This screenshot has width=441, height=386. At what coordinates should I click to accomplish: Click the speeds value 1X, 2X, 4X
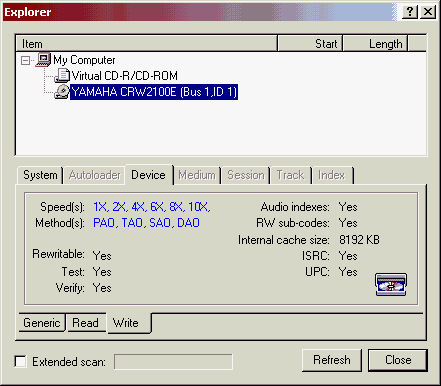152,207
